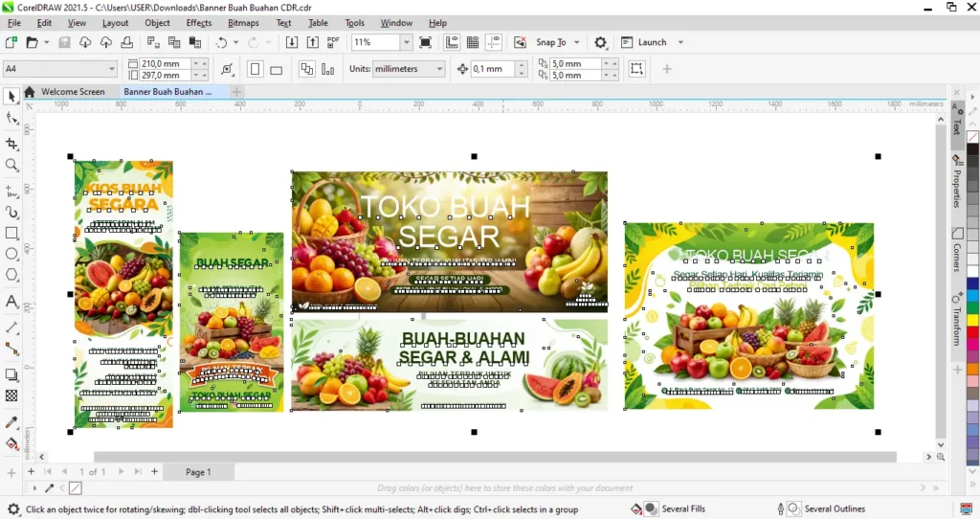The height and width of the screenshot is (519, 980).
Task: Open the zoom level dropdown
Action: tap(406, 42)
